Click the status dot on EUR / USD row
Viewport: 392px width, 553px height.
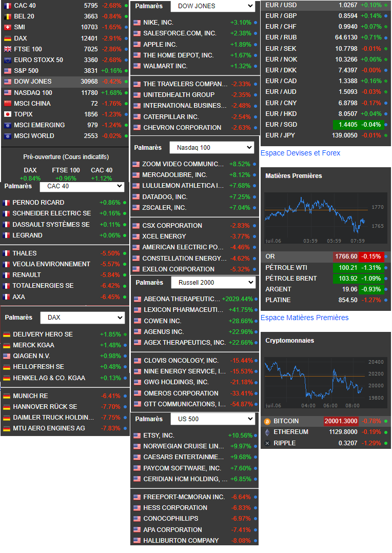tap(386, 5)
